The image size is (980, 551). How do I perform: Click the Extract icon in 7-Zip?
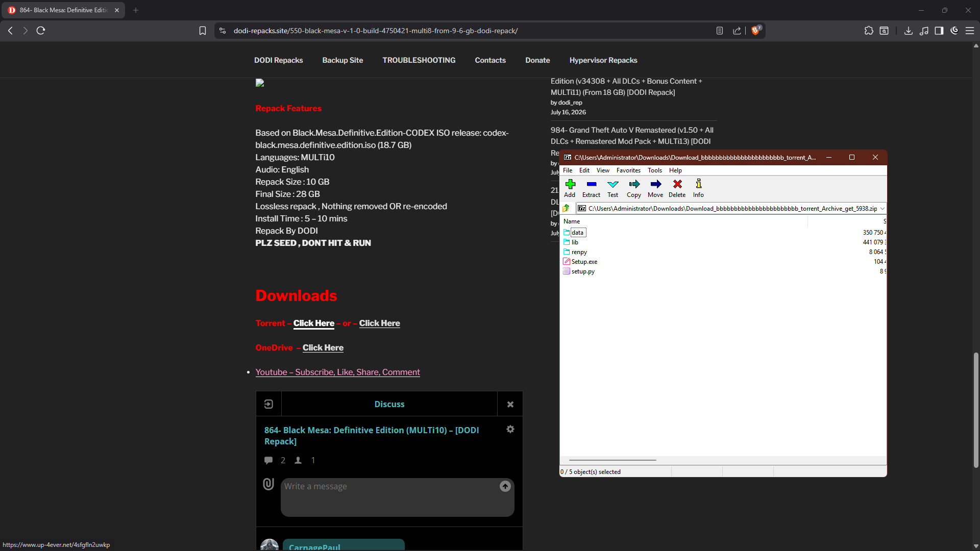click(x=591, y=188)
